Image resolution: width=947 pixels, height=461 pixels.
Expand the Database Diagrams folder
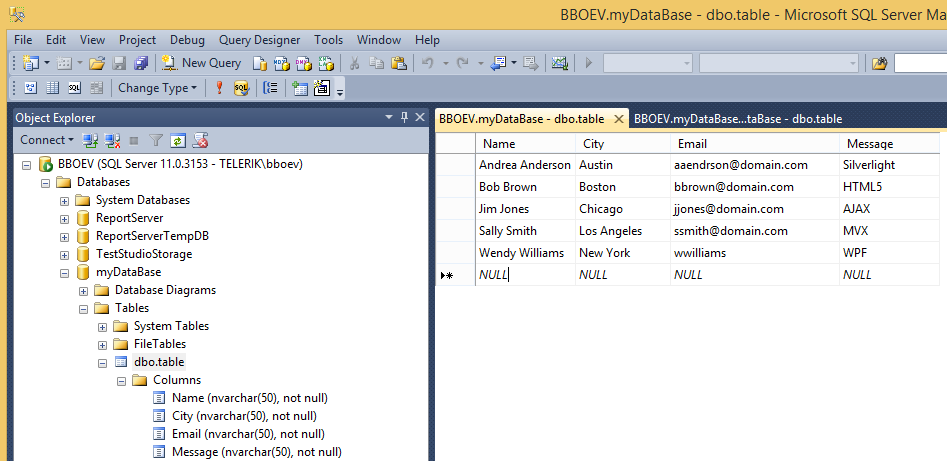(83, 291)
